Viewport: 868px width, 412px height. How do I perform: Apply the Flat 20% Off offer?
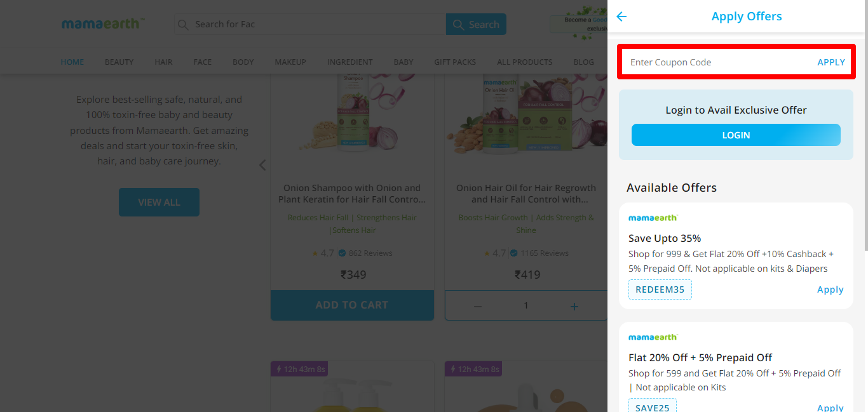click(x=830, y=406)
